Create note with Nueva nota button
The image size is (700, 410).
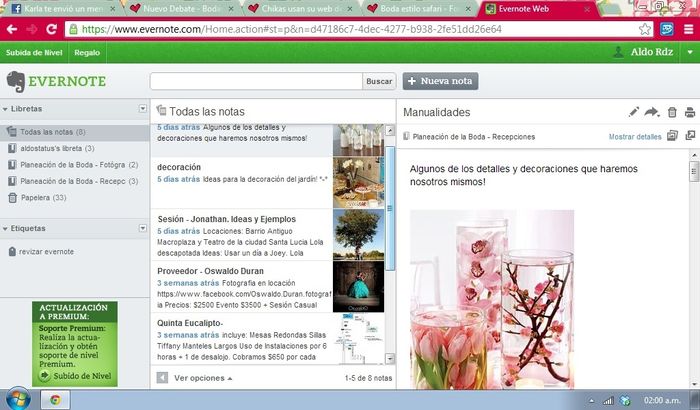tap(440, 81)
